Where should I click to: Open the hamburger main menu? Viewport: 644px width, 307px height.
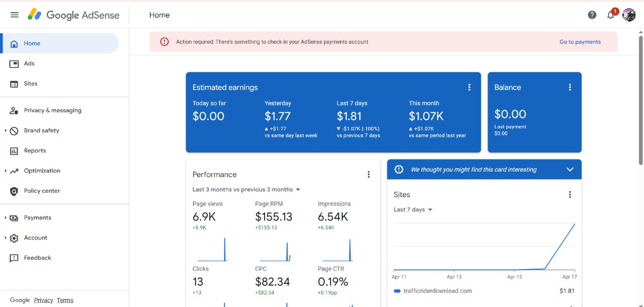pyautogui.click(x=15, y=15)
